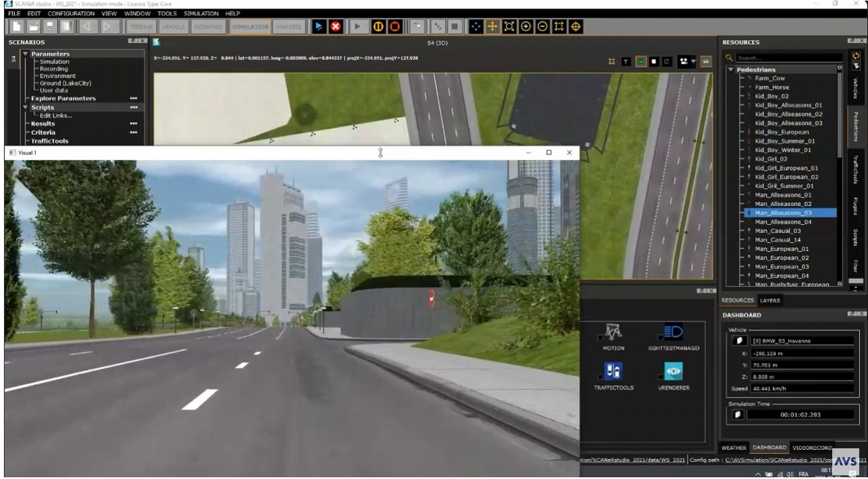Select the orange pan/move cross tool
This screenshot has width=868, height=479.
(x=492, y=27)
